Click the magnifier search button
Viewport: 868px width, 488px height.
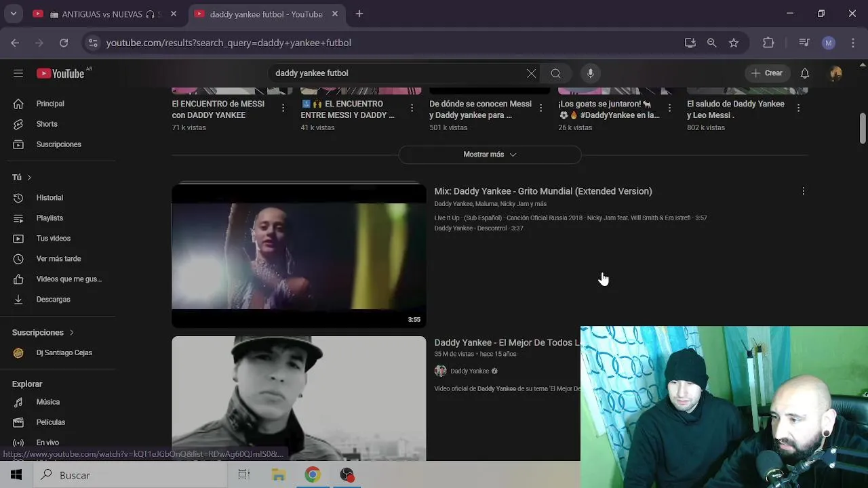tap(555, 73)
